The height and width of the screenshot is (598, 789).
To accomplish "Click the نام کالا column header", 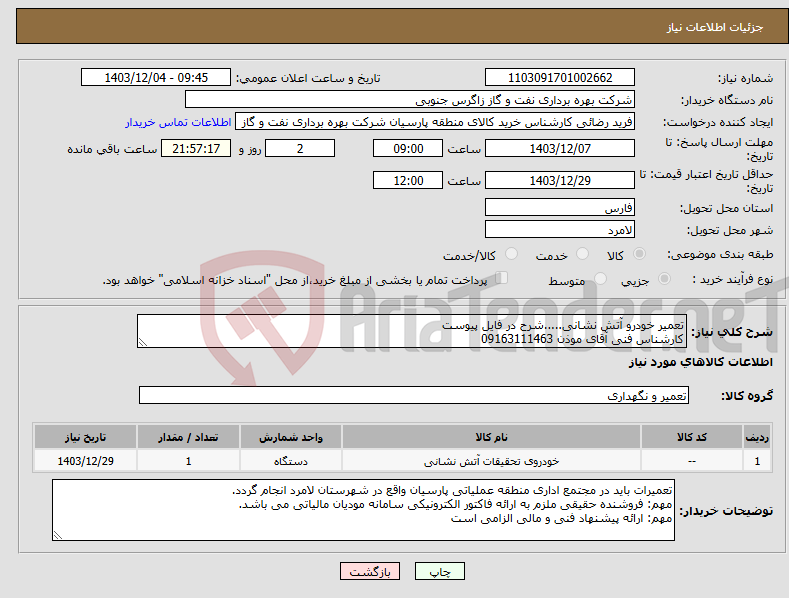I will pos(491,437).
